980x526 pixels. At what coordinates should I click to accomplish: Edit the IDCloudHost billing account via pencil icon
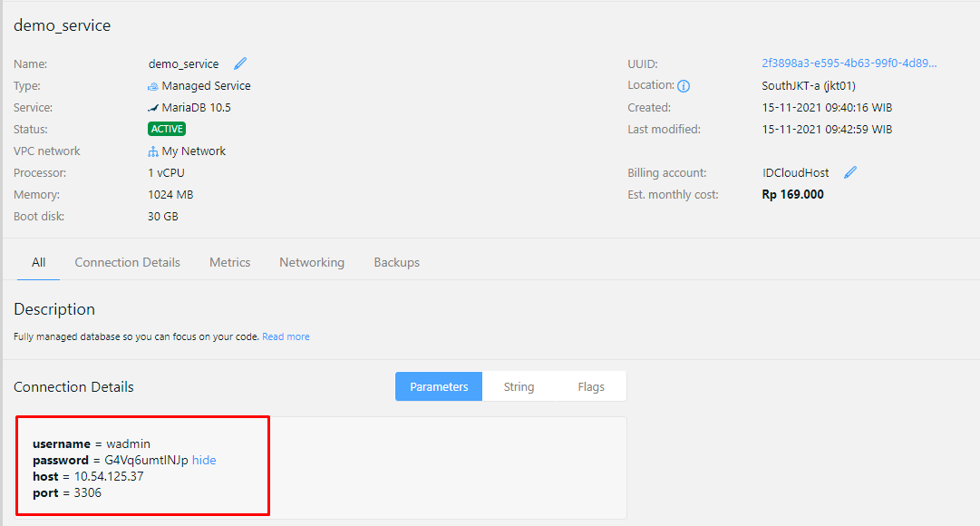(849, 172)
